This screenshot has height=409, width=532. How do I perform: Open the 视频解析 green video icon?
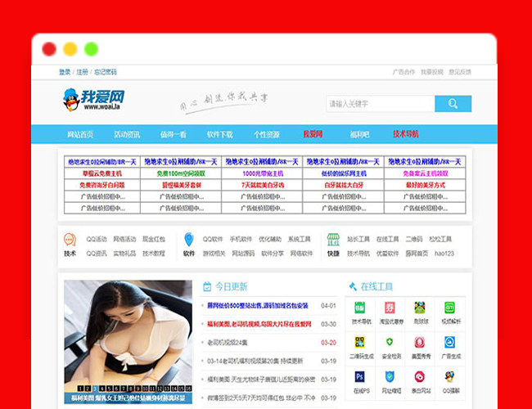(449, 308)
